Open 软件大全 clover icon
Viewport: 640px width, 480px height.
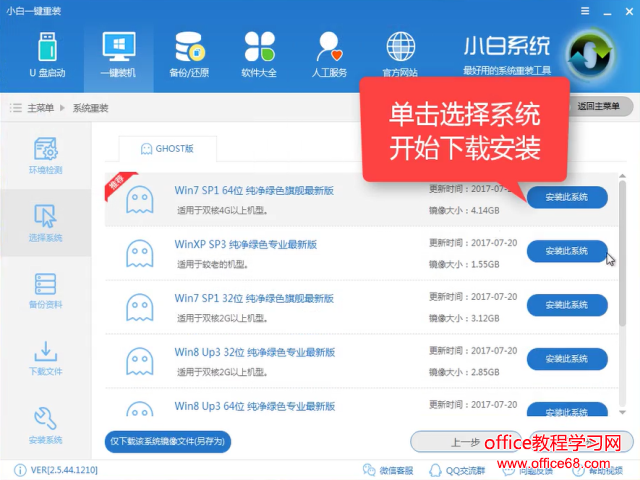(259, 55)
